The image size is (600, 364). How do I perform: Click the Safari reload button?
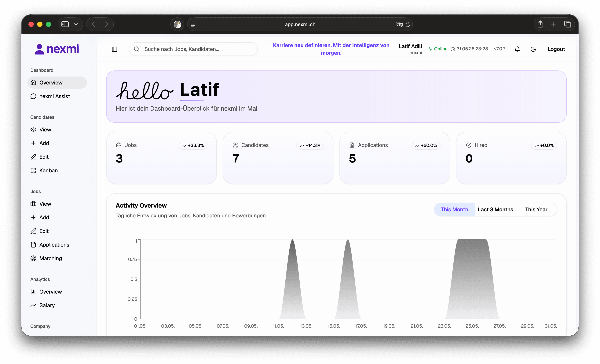(x=408, y=24)
